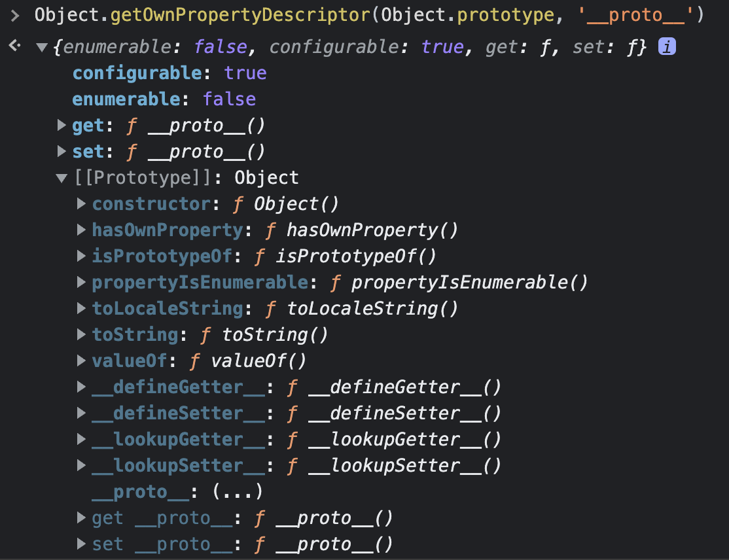Click the console output return arrow icon
Screen dimensions: 729x560
[14, 46]
